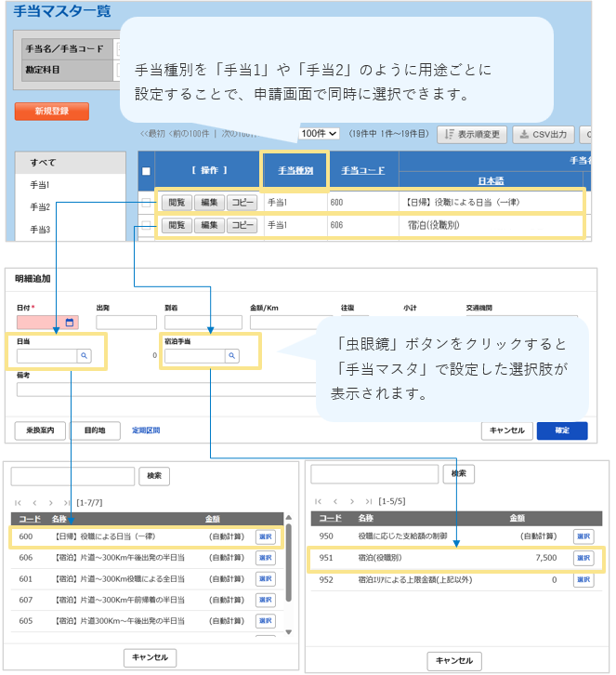Image resolution: width=616 pixels, height=675 pixels.
Task: Click the calendar icon in the 日付 field
Action: 70,322
